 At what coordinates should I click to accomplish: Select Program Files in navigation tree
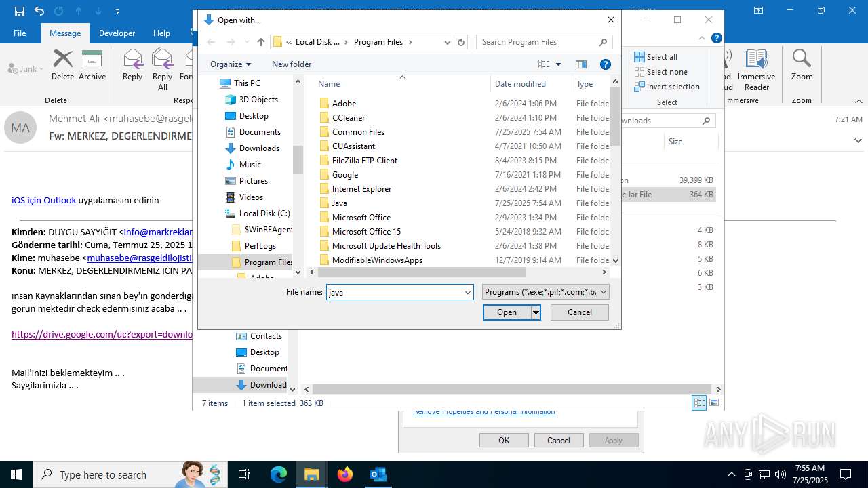[269, 262]
